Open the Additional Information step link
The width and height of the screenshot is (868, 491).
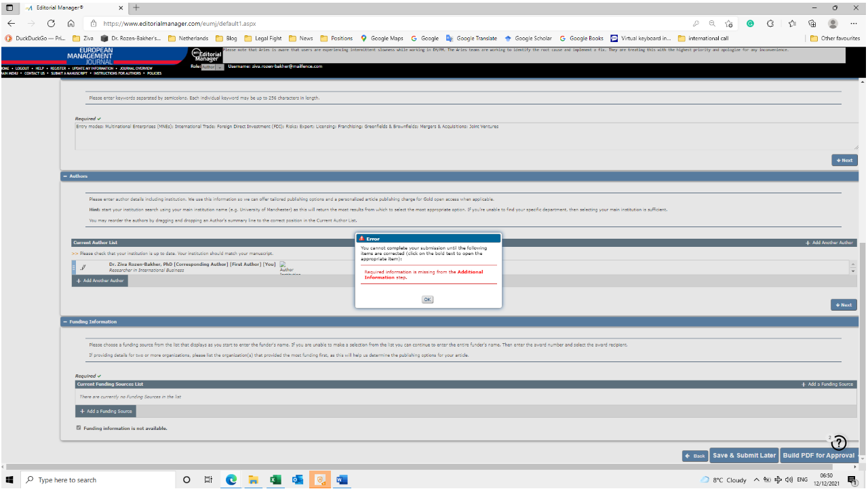coord(424,275)
